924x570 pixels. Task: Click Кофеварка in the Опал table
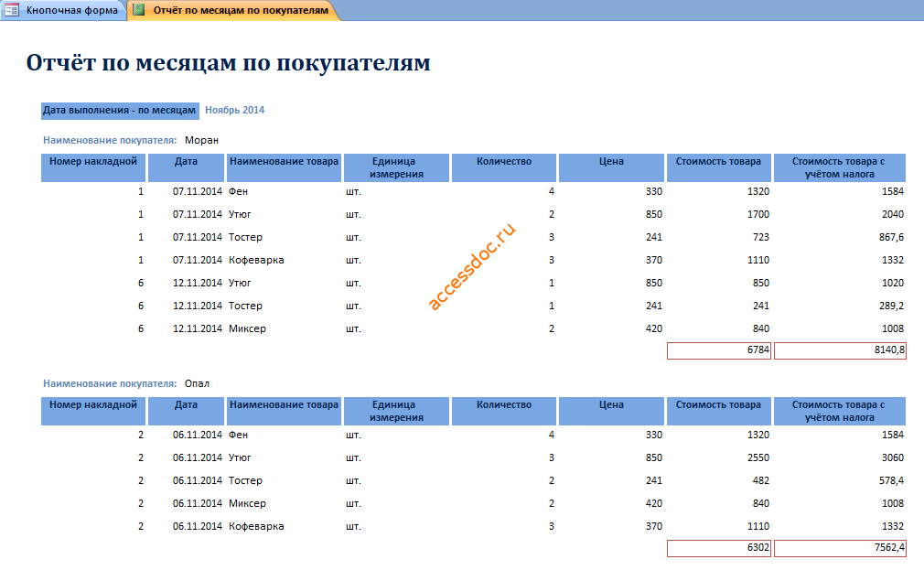click(256, 526)
